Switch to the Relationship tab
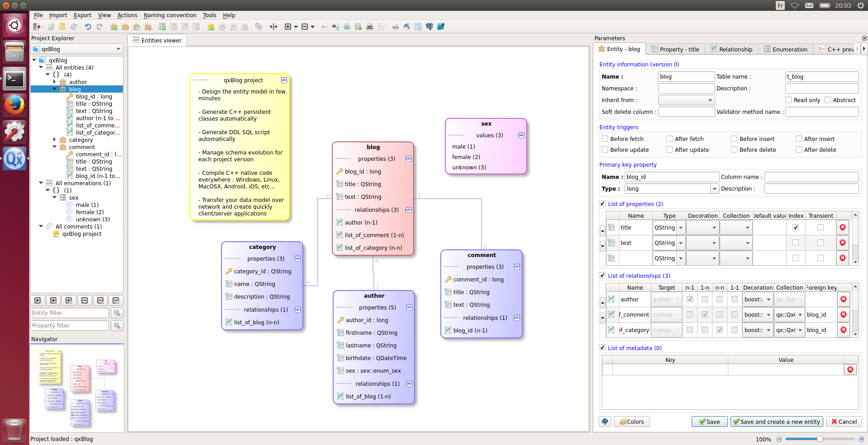The image size is (868, 445). point(731,49)
